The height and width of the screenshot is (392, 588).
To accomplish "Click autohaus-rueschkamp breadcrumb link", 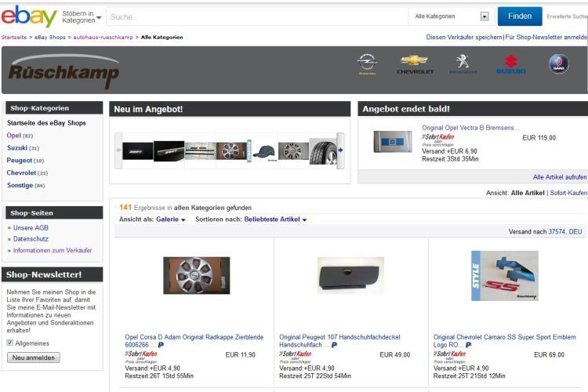I will (103, 37).
